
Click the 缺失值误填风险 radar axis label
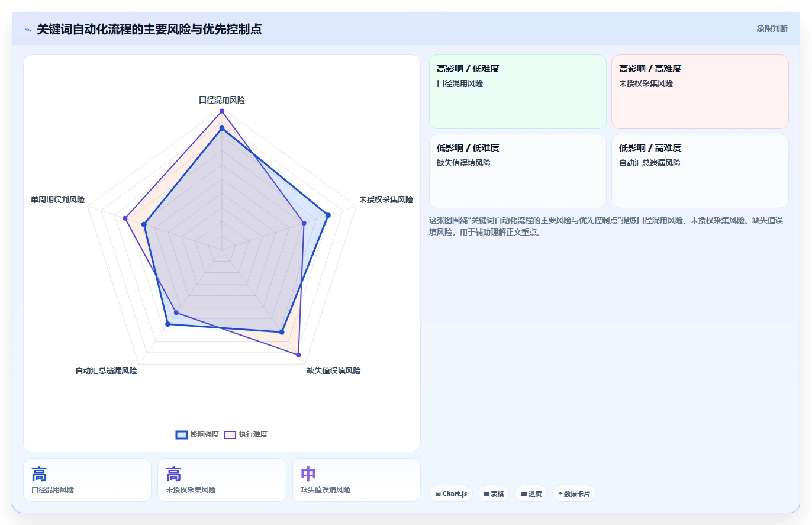point(334,371)
